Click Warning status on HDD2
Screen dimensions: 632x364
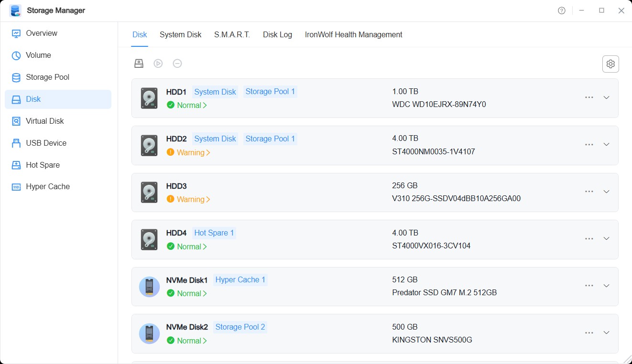[189, 152]
